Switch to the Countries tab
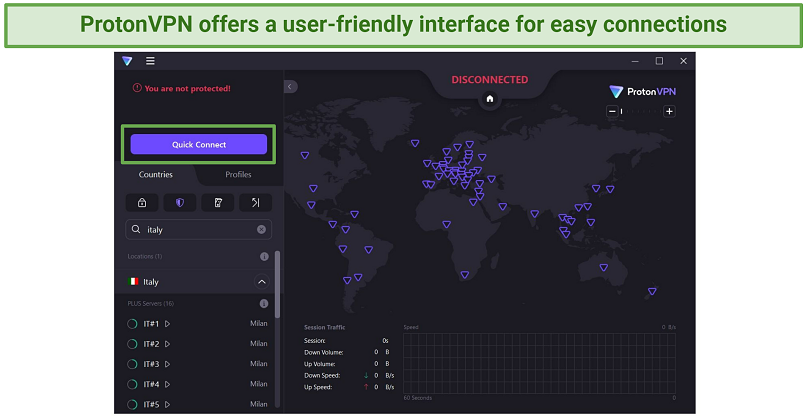The width and height of the screenshot is (806, 416). [x=156, y=174]
